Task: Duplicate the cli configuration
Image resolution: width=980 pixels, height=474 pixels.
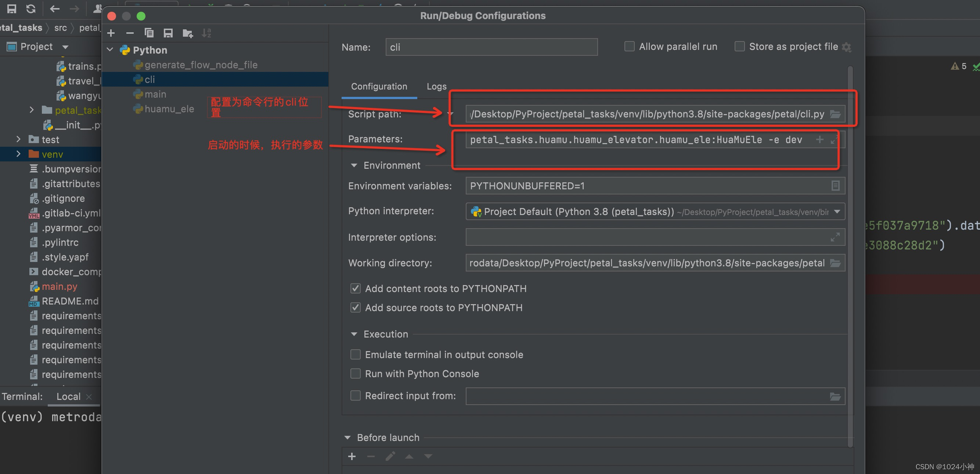Action: 149,33
